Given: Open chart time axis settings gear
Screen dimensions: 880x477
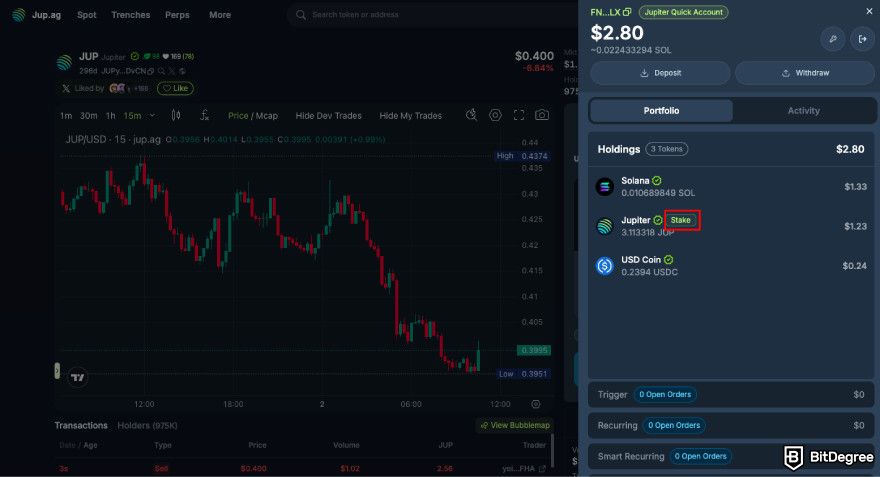Looking at the screenshot, I should (536, 404).
